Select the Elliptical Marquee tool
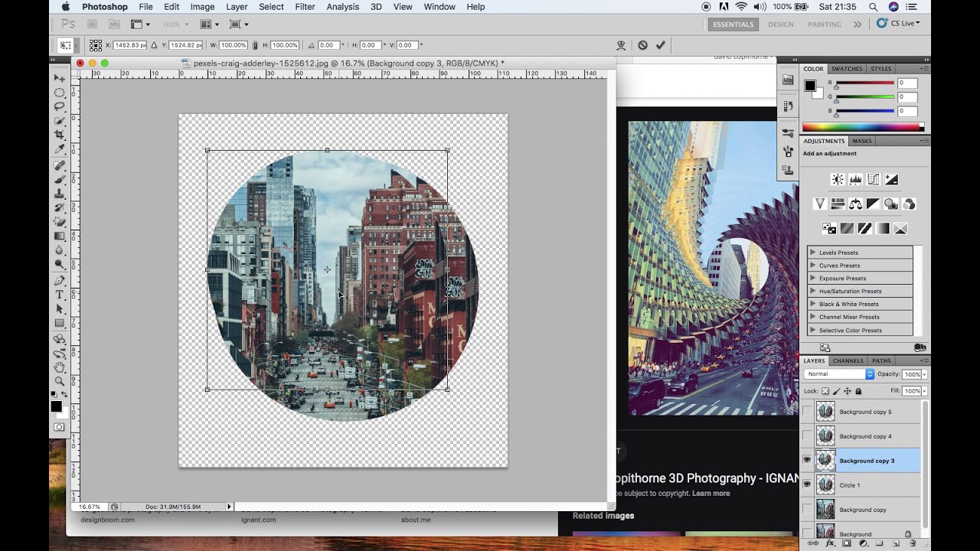This screenshot has width=980, height=551. point(60,93)
